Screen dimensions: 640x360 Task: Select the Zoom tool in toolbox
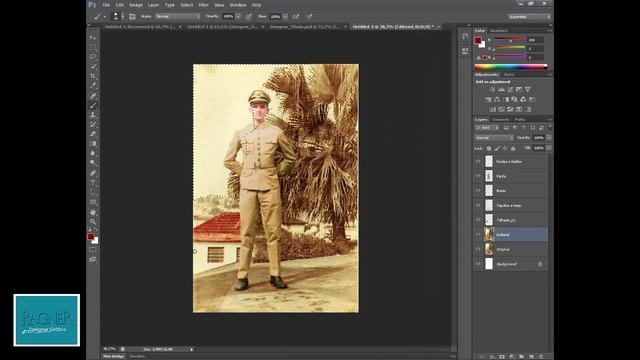[x=93, y=222]
